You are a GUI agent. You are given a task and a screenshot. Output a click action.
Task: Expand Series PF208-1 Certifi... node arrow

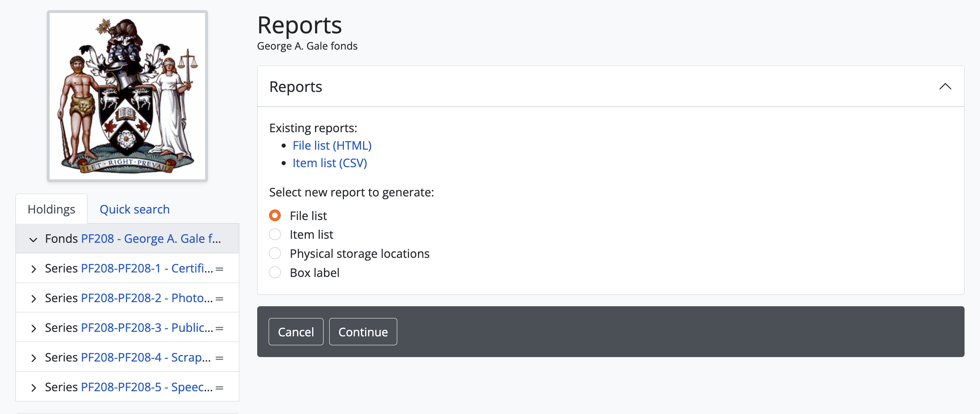[33, 269]
